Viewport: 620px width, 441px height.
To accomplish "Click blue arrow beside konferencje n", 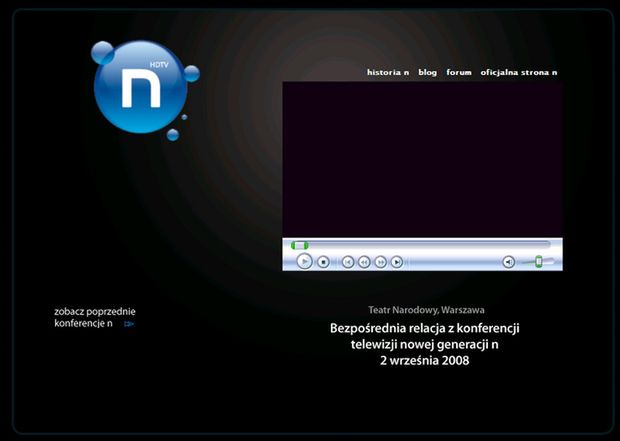I will pyautogui.click(x=129, y=324).
